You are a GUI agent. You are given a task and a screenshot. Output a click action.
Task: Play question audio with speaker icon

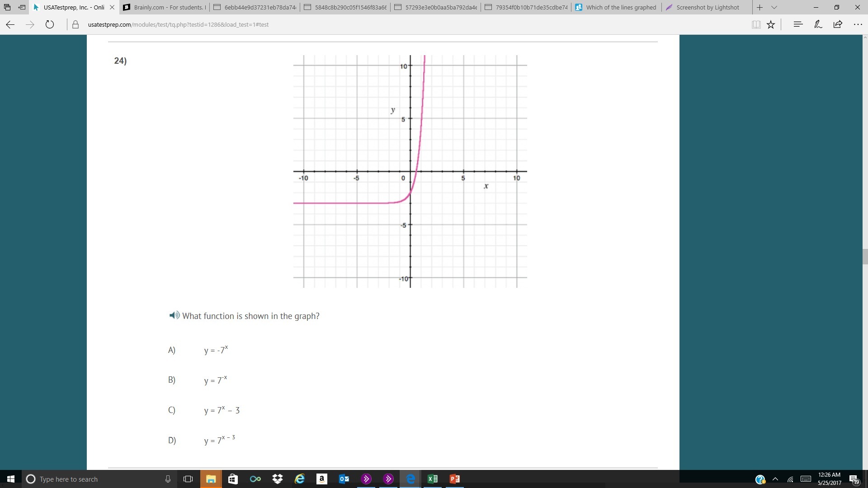click(x=174, y=315)
